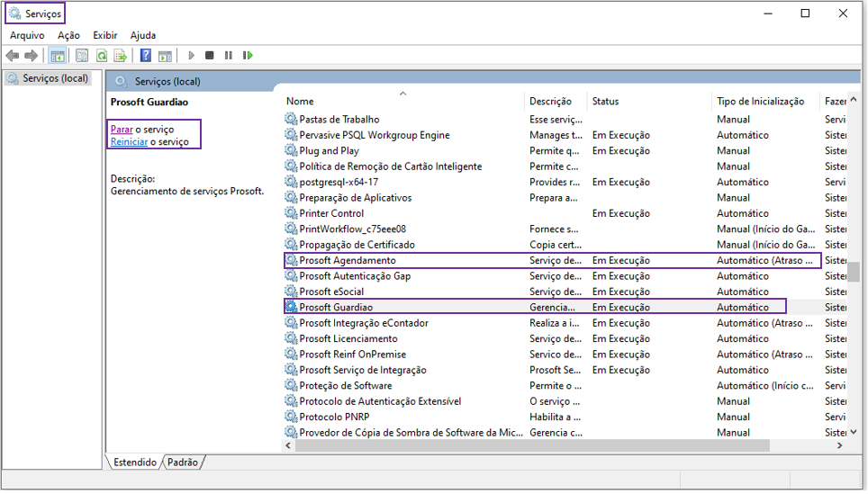The image size is (868, 494).
Task: Switch to the Padrão tab
Action: point(183,463)
